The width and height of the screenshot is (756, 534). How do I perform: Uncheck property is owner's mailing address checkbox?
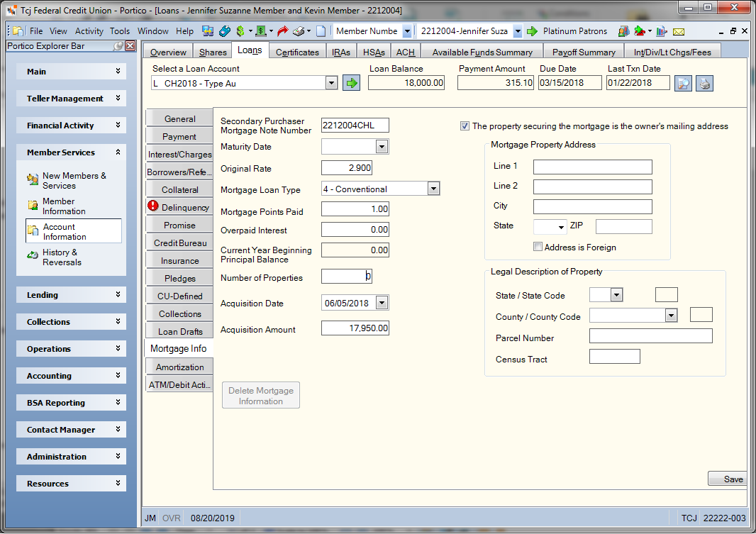(465, 126)
